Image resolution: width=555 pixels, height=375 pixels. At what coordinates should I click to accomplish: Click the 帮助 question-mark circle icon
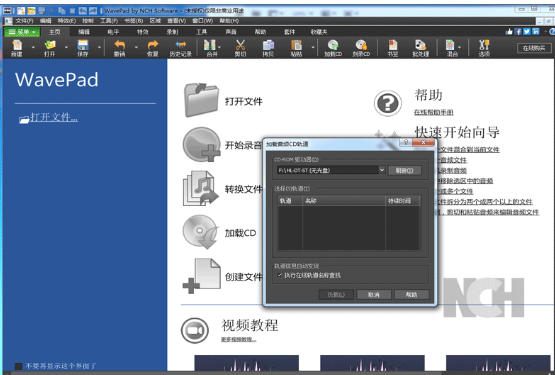(388, 103)
